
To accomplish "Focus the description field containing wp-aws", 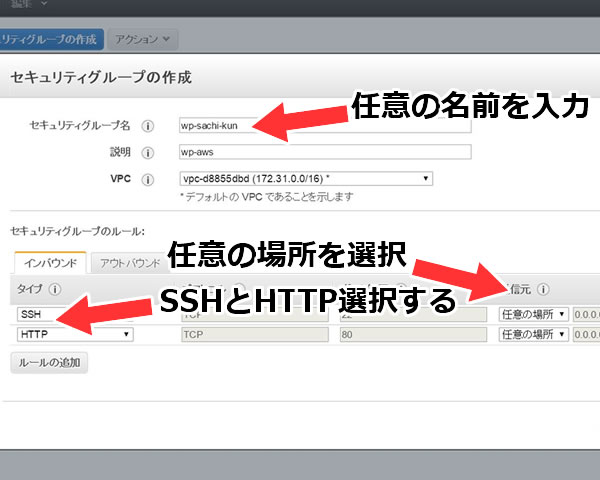I will point(325,152).
